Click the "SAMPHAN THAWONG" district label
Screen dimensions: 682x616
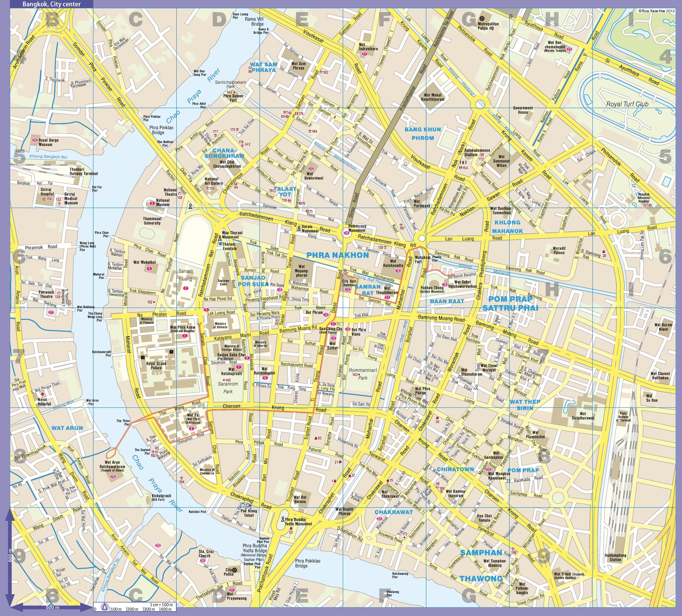pos(481,565)
